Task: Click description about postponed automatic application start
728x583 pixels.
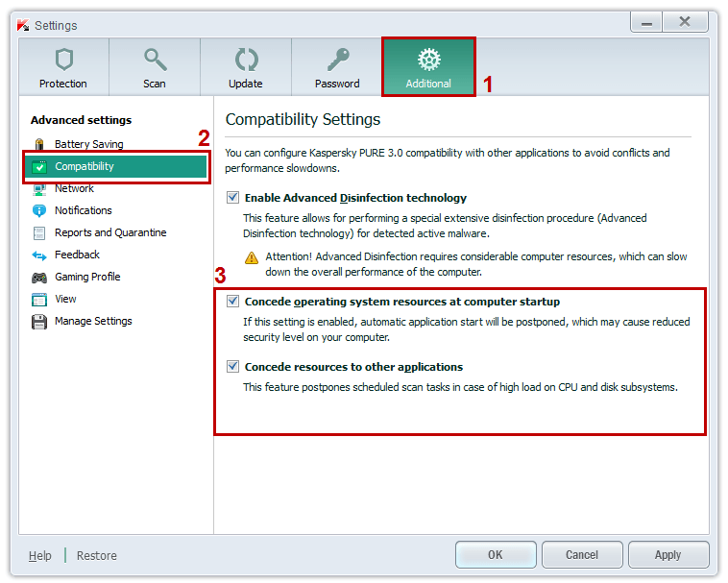Action: [x=467, y=329]
